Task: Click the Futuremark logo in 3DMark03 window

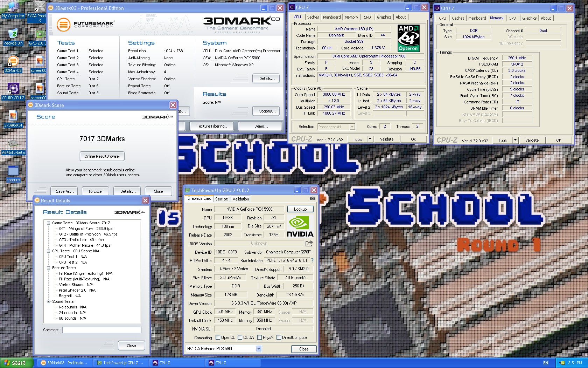Action: click(x=85, y=25)
